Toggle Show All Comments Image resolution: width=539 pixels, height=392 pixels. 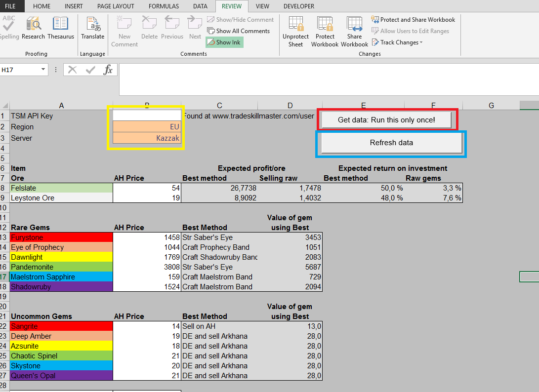[239, 31]
